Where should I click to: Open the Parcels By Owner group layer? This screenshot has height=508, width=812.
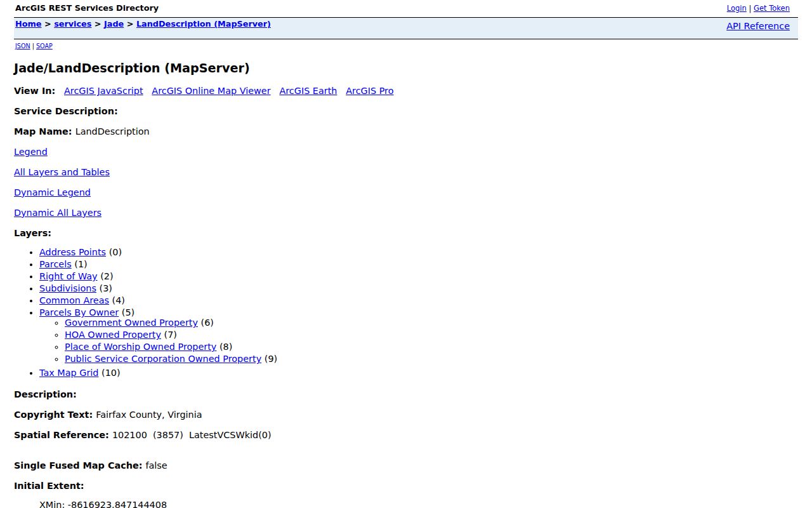coord(79,312)
